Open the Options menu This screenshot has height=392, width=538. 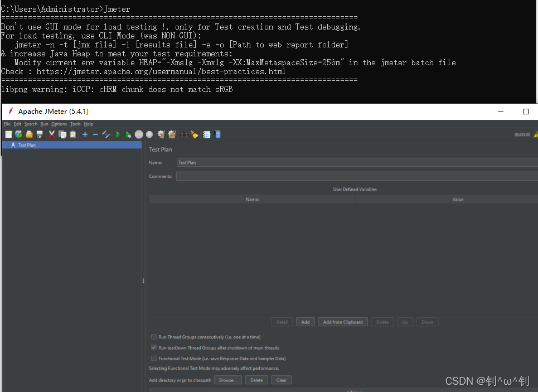pos(59,124)
